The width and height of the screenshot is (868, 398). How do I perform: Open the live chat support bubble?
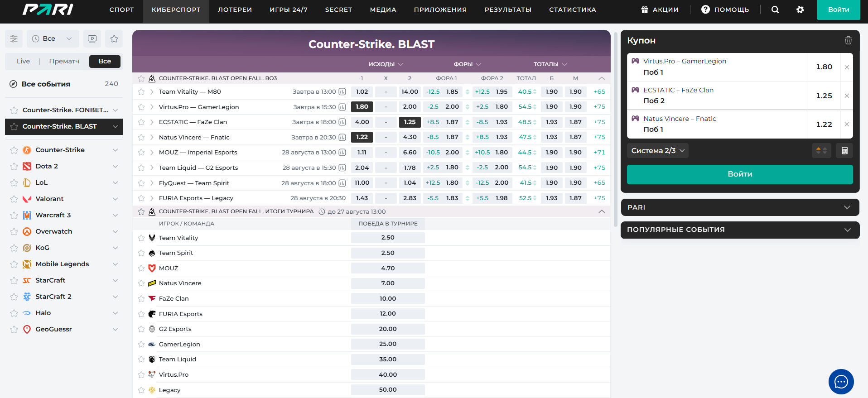tap(841, 382)
